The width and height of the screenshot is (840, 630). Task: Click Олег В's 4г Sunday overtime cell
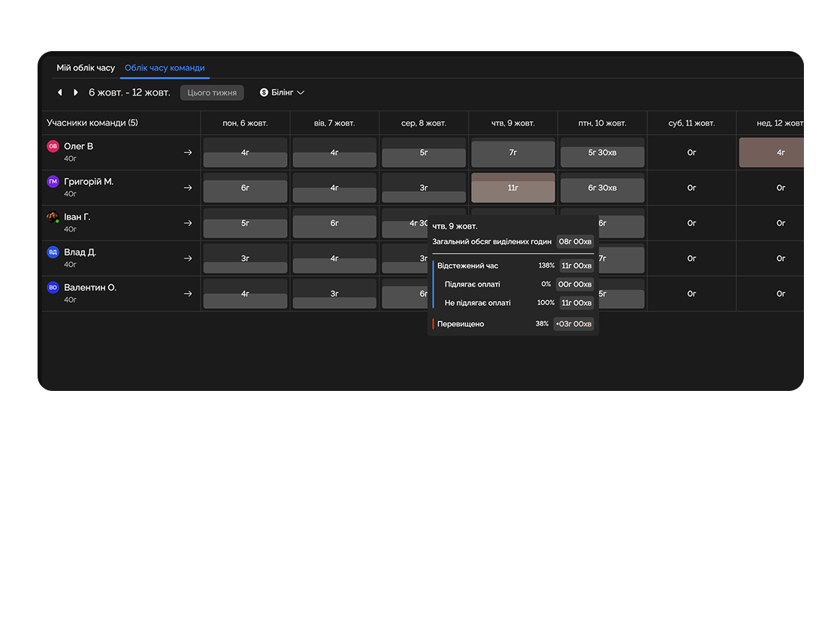click(772, 153)
